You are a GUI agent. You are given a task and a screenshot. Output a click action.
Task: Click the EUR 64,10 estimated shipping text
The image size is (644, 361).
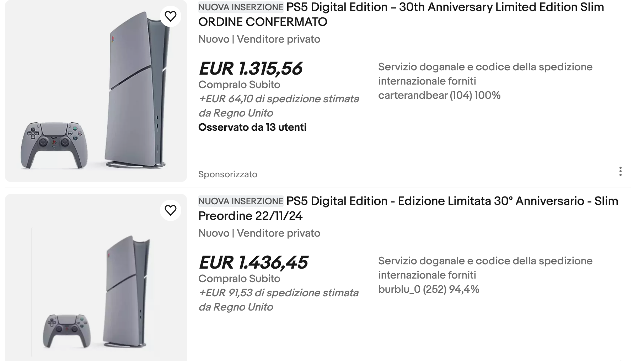(x=279, y=99)
